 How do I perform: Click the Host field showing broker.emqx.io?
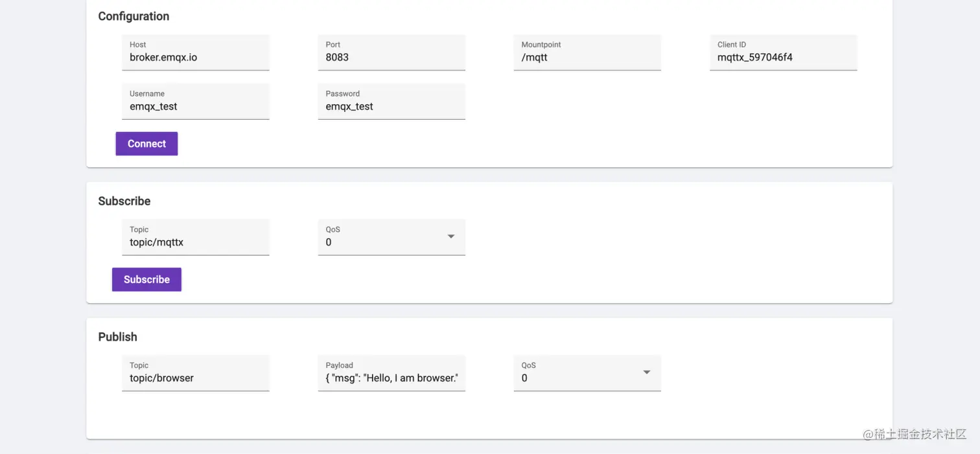196,57
